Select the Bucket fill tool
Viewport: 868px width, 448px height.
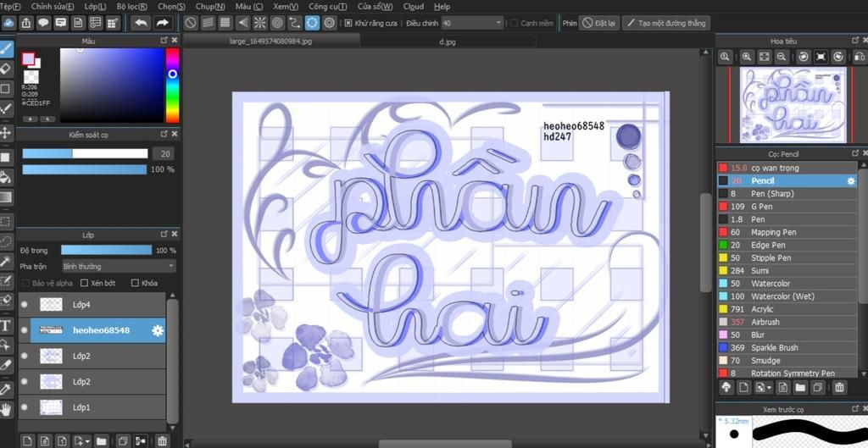[6, 177]
